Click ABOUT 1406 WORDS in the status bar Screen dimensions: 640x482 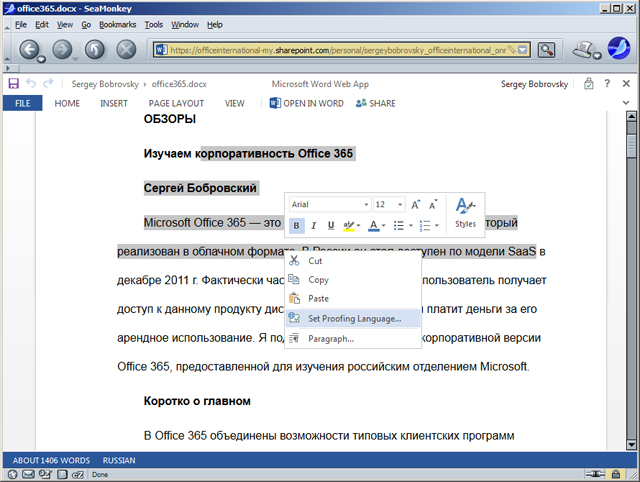pos(51,460)
